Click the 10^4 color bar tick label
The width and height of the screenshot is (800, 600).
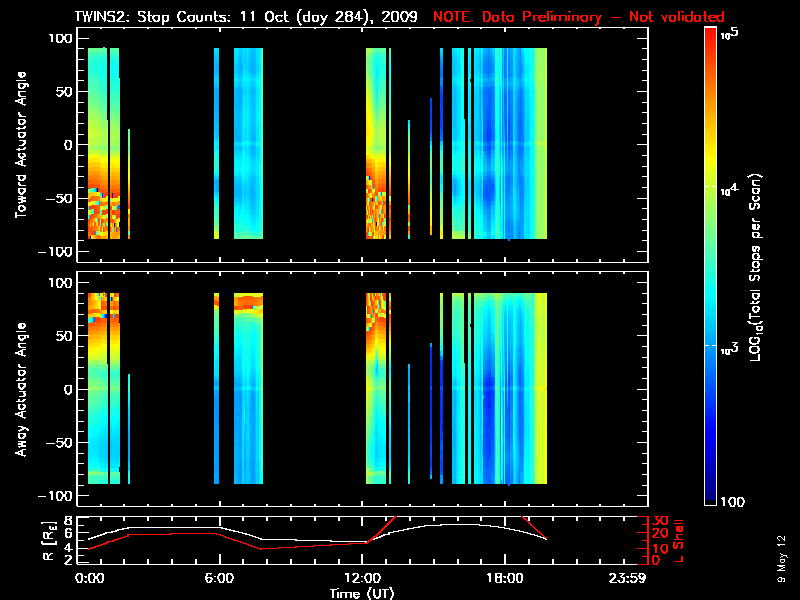(x=729, y=189)
